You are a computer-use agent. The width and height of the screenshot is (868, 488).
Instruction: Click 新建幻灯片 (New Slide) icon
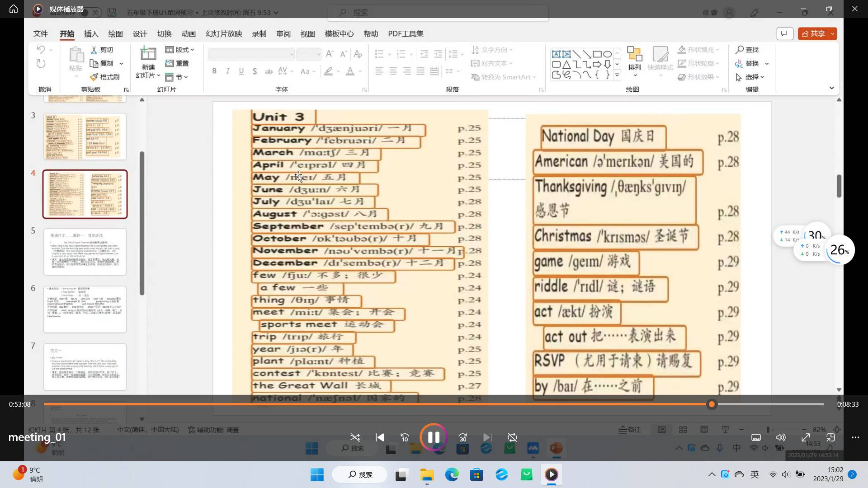click(148, 53)
